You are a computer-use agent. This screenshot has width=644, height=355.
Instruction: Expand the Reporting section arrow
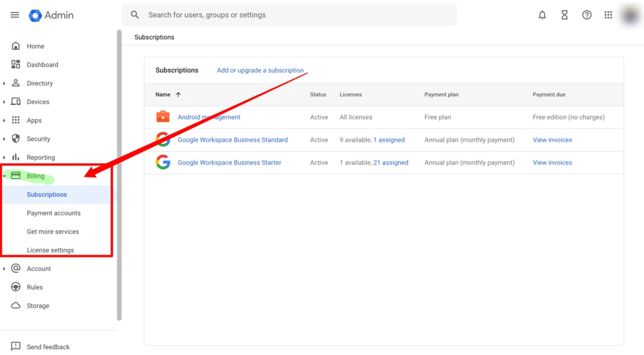(x=4, y=157)
